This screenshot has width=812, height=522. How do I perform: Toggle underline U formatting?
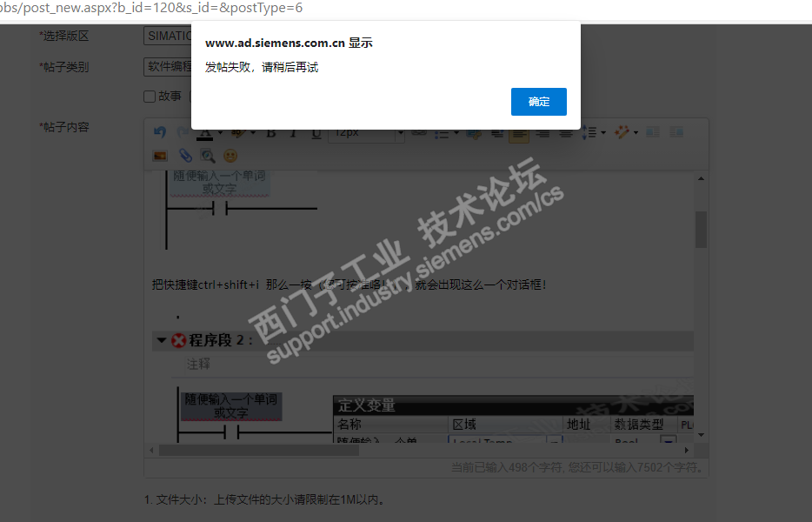pyautogui.click(x=316, y=134)
